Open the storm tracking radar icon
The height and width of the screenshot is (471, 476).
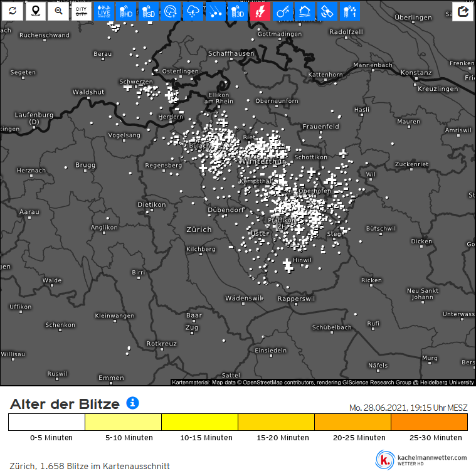171,11
